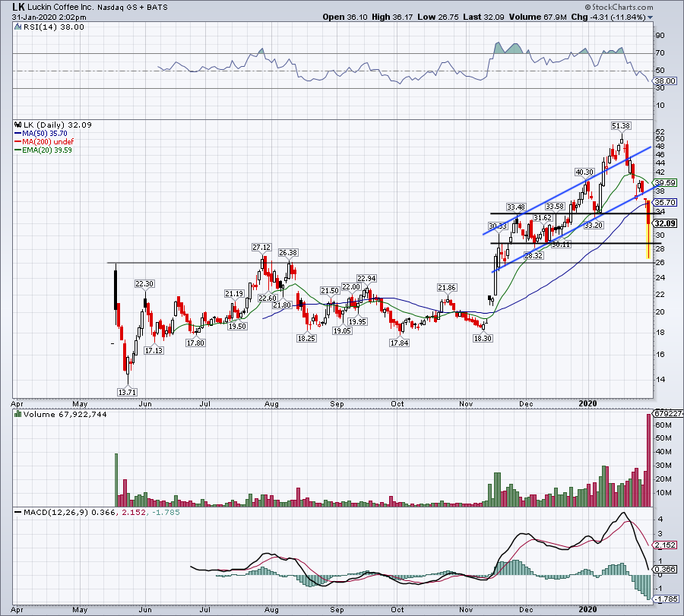Image resolution: width=684 pixels, height=616 pixels.
Task: Click the 27.12 high price label
Action: point(261,247)
